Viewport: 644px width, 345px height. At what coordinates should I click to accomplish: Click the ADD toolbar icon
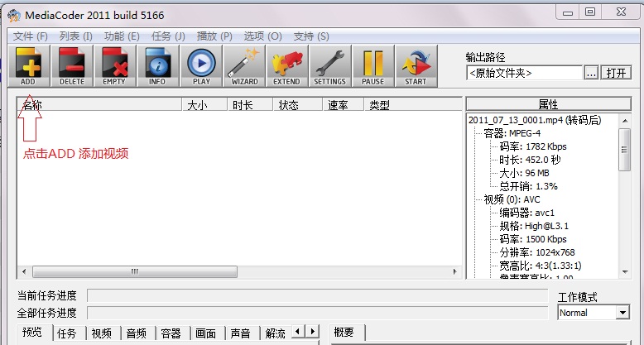28,66
